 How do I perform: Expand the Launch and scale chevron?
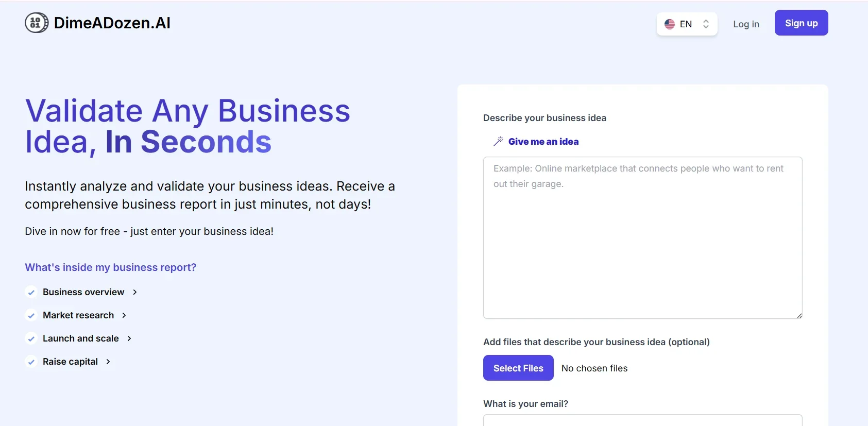point(129,338)
